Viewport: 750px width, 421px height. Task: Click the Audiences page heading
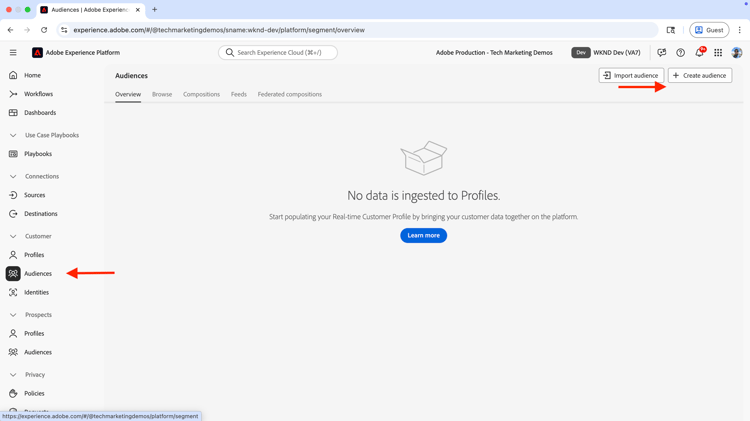131,76
